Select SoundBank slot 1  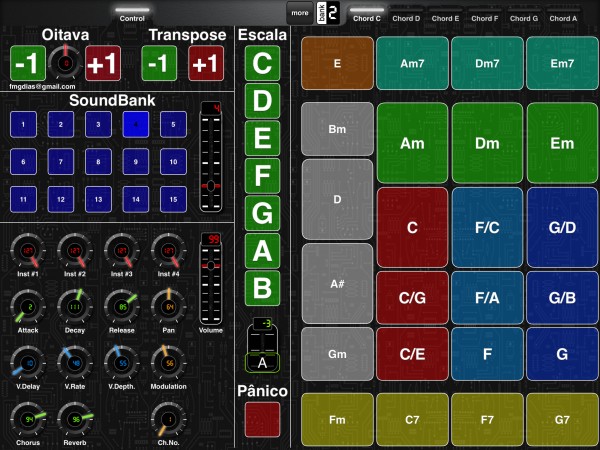pos(23,124)
